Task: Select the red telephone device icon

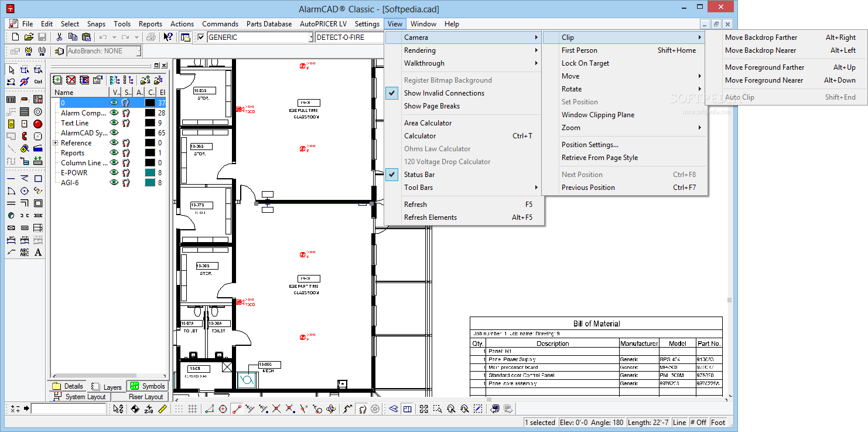Action: [25, 136]
